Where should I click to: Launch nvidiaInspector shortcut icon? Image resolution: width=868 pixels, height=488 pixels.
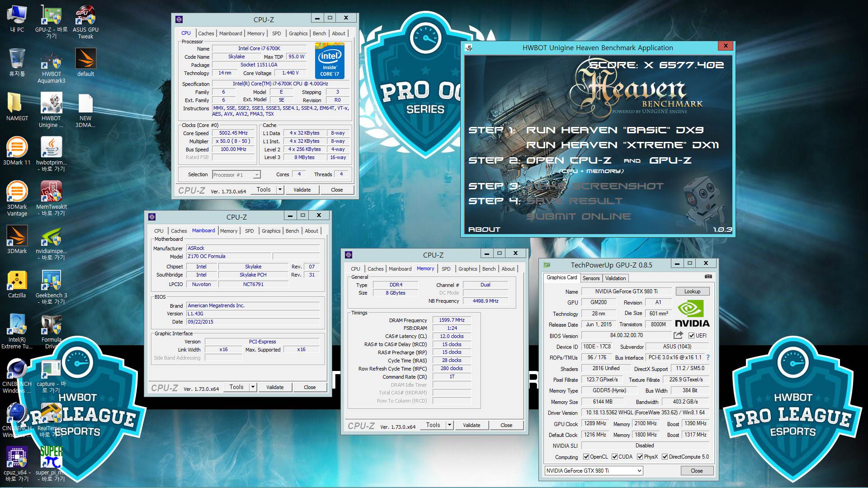point(51,243)
